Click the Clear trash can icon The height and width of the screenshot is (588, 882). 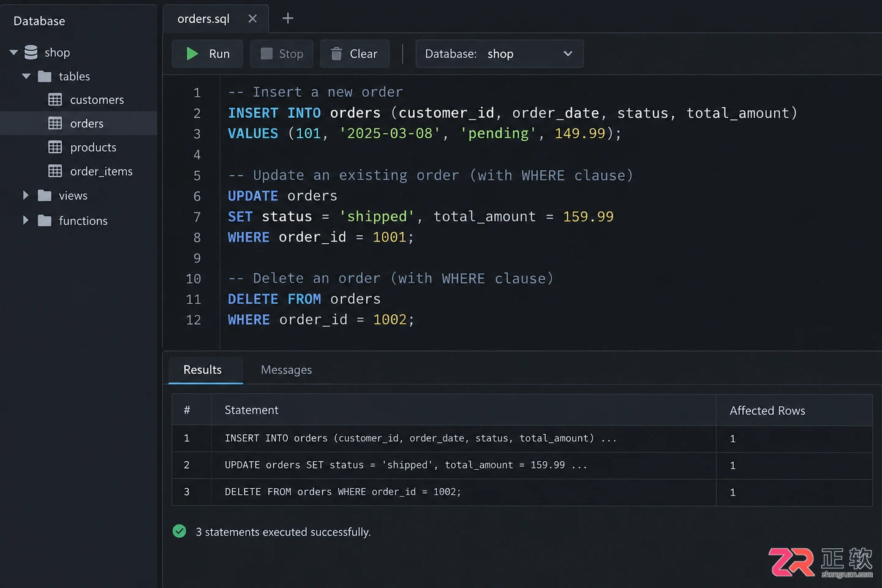(336, 54)
